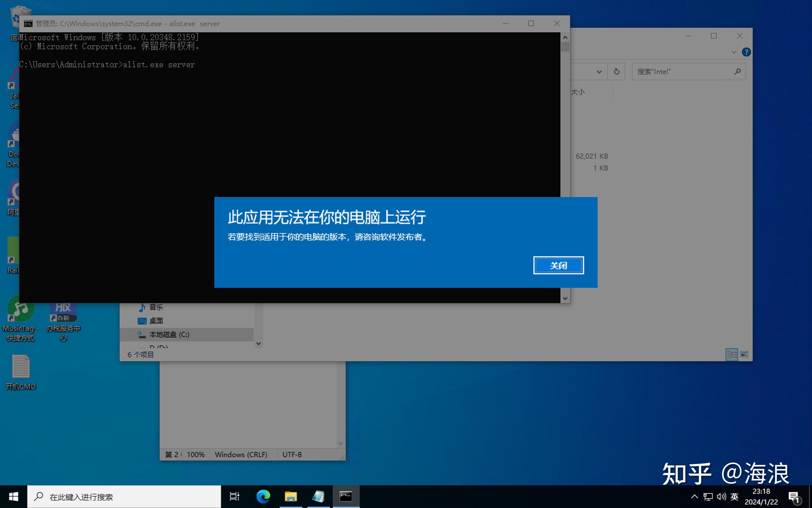Show hidden system tray icons

[694, 497]
